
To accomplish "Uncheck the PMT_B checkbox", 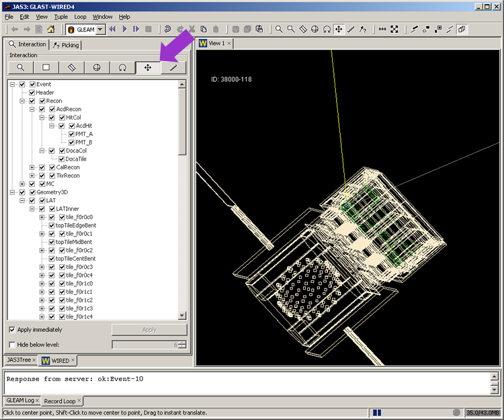I will coord(71,142).
